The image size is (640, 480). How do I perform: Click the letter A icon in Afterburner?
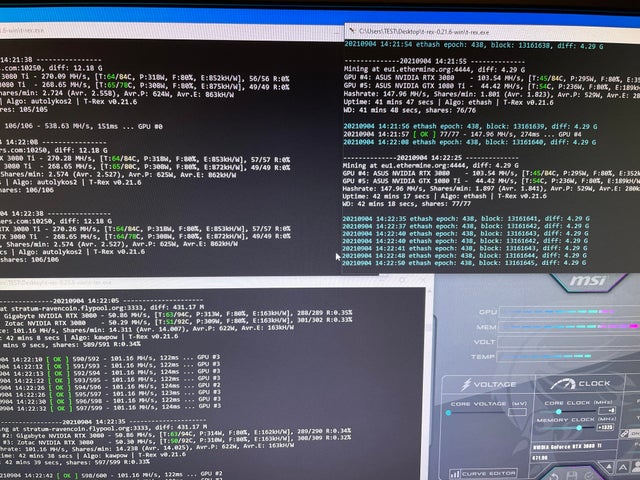pyautogui.click(x=623, y=467)
